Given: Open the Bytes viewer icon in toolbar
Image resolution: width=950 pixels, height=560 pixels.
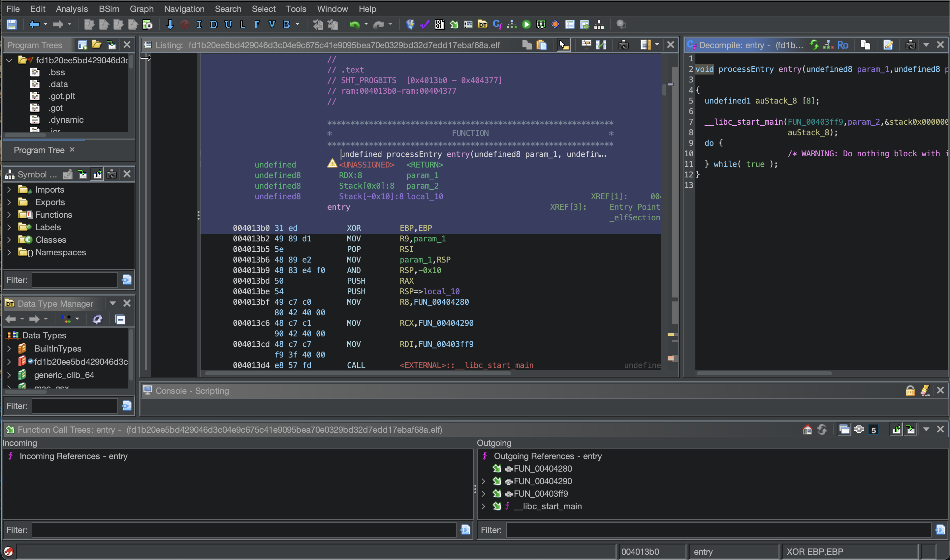Looking at the screenshot, I should pos(439,24).
